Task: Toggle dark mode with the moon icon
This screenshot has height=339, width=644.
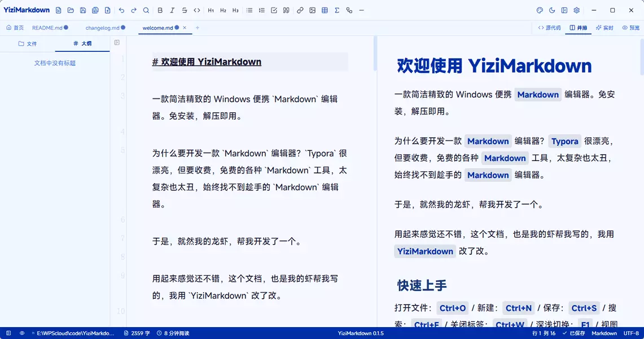Action: coord(552,10)
